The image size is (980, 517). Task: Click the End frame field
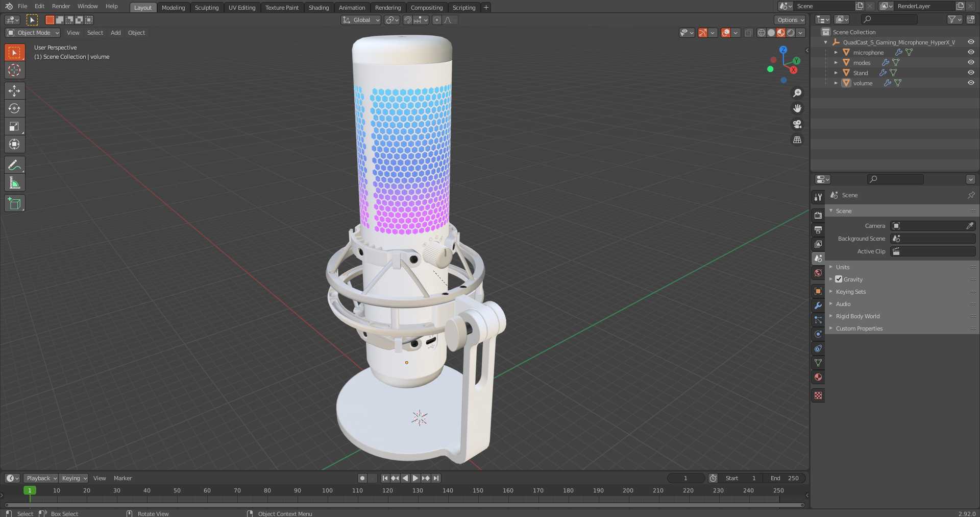(x=785, y=478)
